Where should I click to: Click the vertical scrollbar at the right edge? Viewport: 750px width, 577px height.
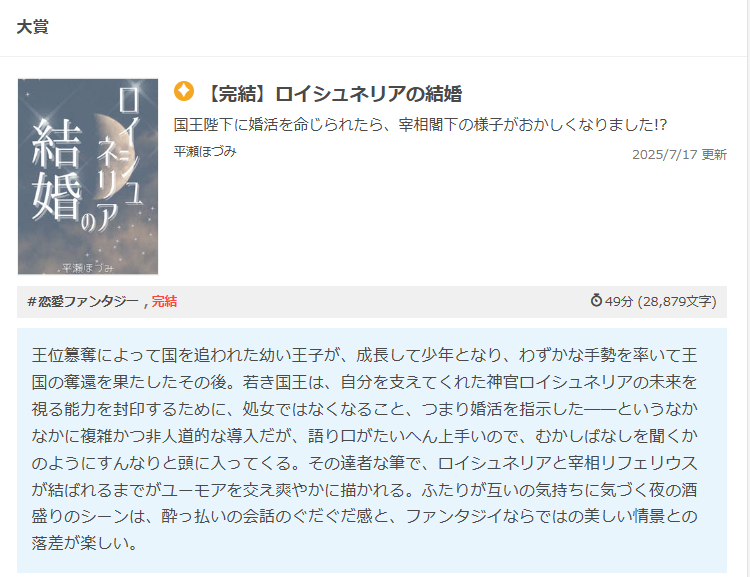[748, 288]
